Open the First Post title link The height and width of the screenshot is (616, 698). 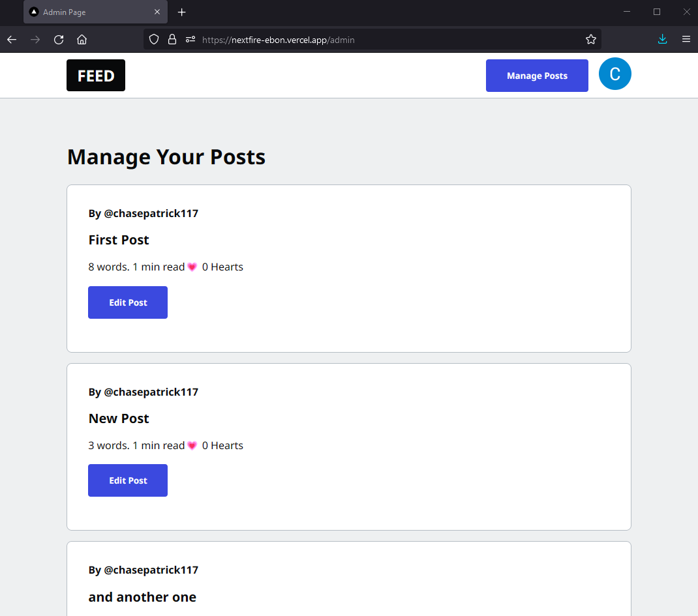[119, 240]
